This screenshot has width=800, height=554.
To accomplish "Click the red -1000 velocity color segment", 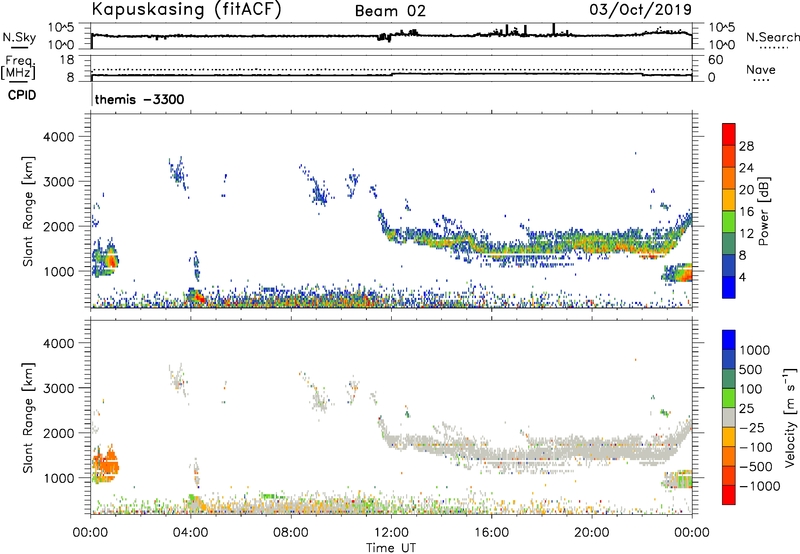I will (x=729, y=495).
